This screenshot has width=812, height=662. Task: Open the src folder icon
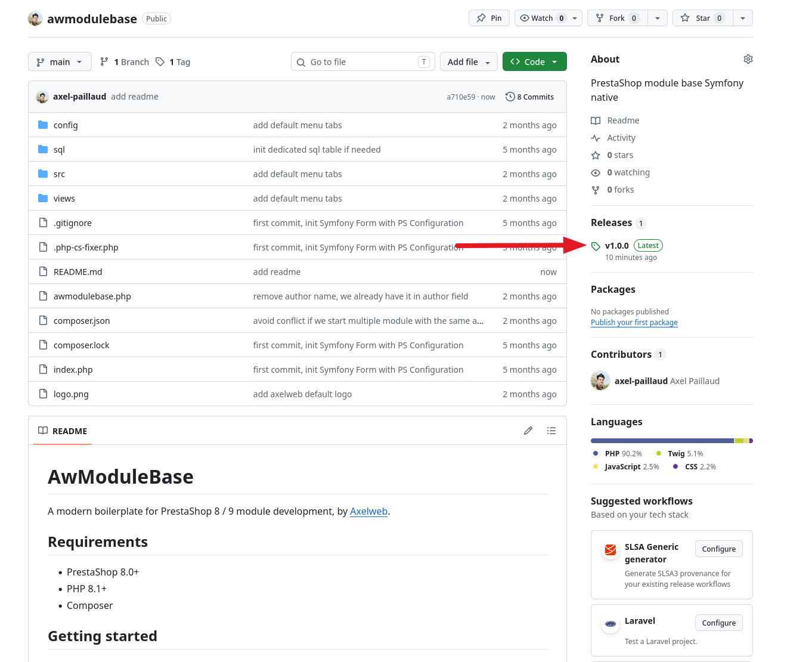click(43, 174)
